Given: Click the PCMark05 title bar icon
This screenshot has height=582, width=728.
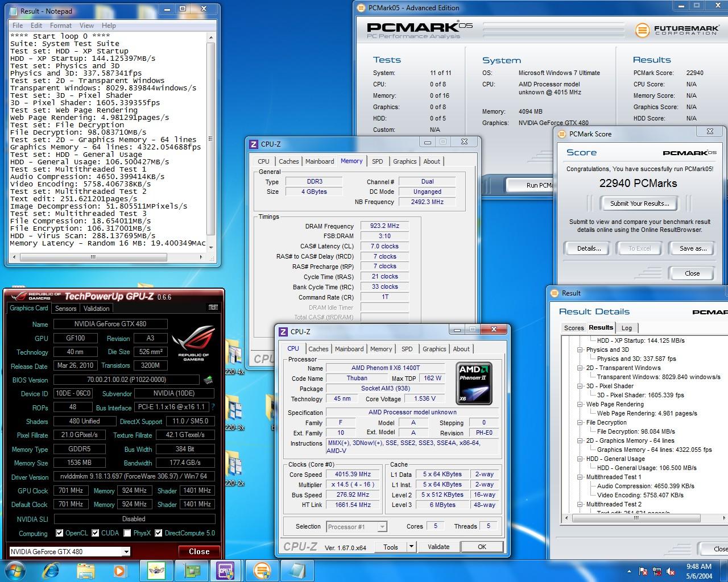Looking at the screenshot, I should 361,7.
